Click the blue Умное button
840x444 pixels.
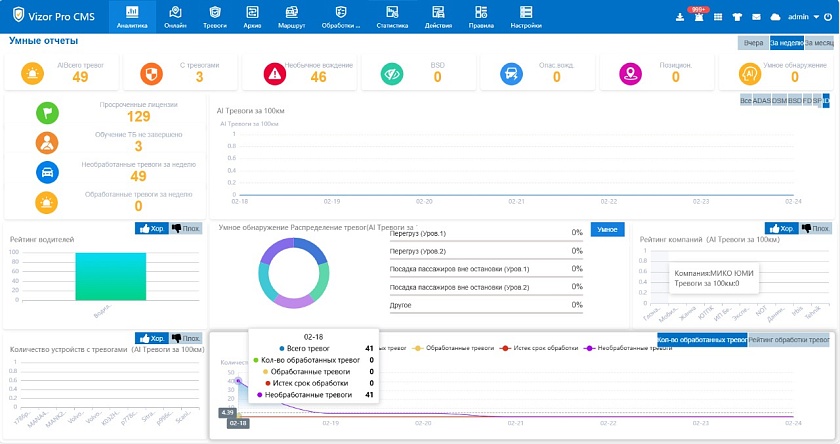[607, 229]
